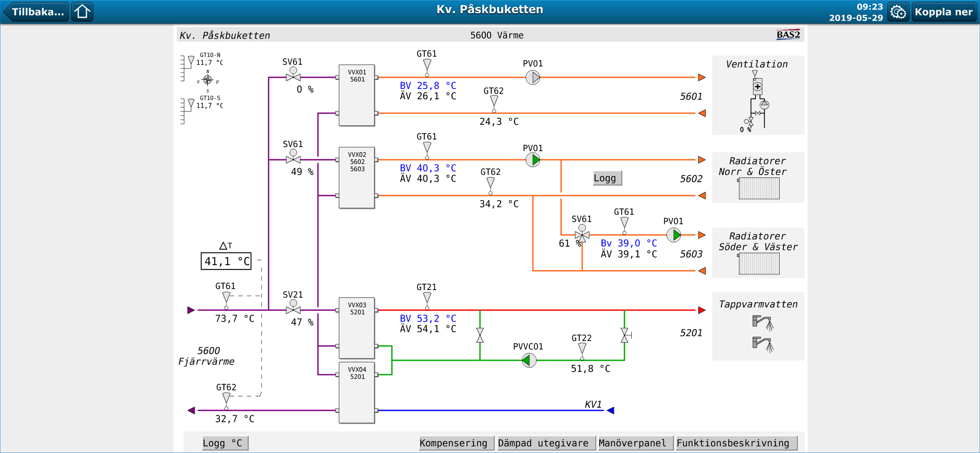Open Radiatorer Norr & Öster radiator icon

tap(759, 188)
